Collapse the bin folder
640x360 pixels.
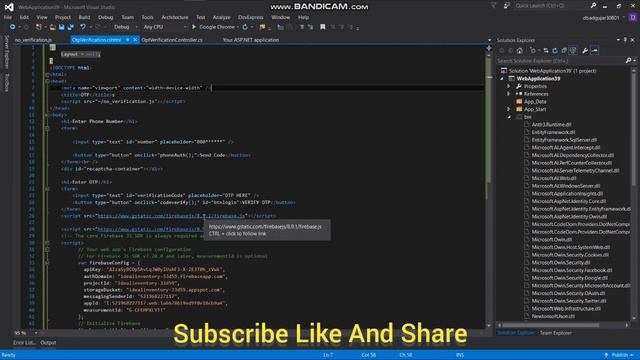click(x=509, y=117)
